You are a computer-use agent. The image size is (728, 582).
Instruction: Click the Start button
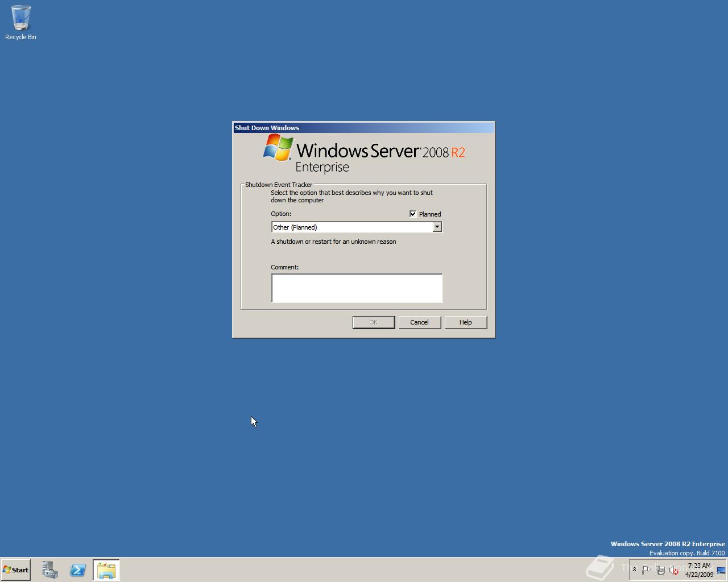[x=15, y=569]
